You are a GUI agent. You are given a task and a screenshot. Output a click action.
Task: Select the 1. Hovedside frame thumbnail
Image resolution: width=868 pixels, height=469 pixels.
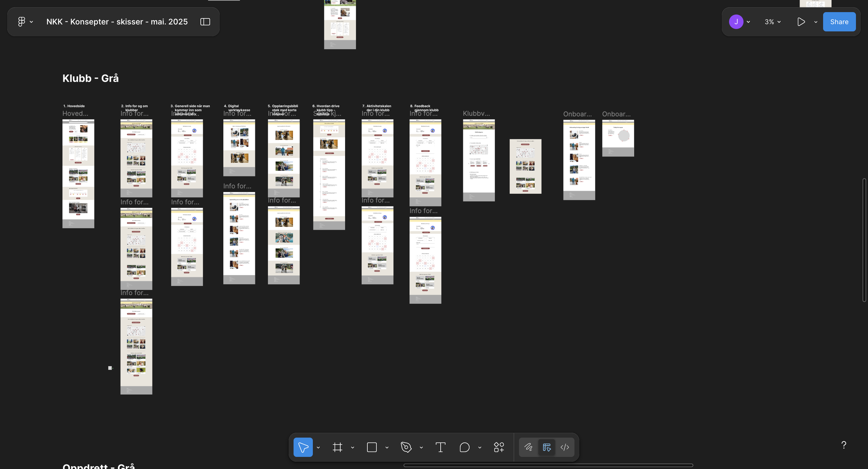pyautogui.click(x=78, y=174)
